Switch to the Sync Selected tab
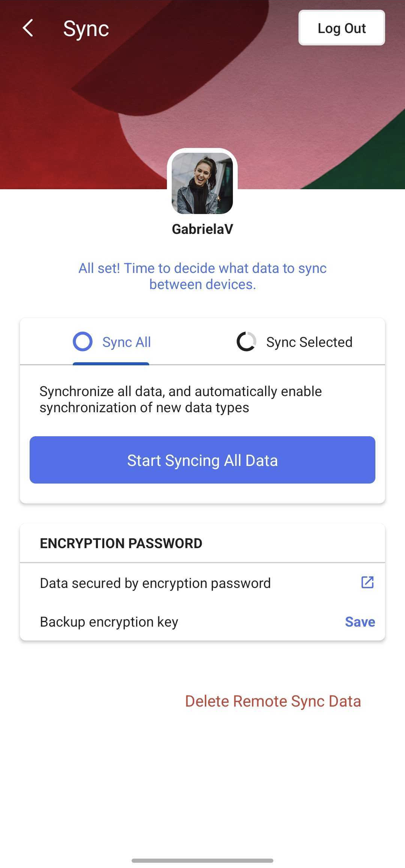The height and width of the screenshot is (868, 405). pos(294,342)
